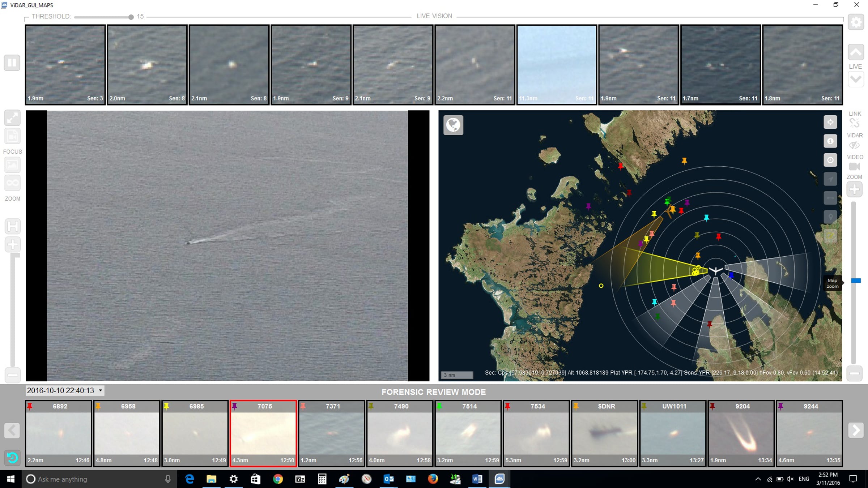Go to next forensic detections page
This screenshot has height=488, width=868.
[x=856, y=430]
